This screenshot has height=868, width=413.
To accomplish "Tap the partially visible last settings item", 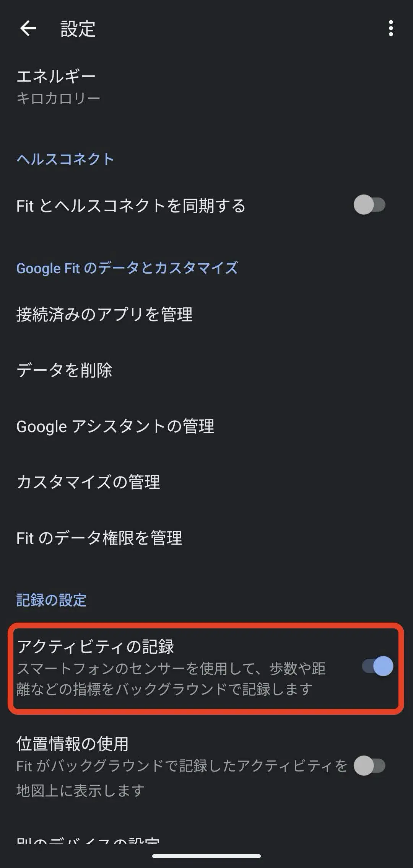I will [88, 840].
